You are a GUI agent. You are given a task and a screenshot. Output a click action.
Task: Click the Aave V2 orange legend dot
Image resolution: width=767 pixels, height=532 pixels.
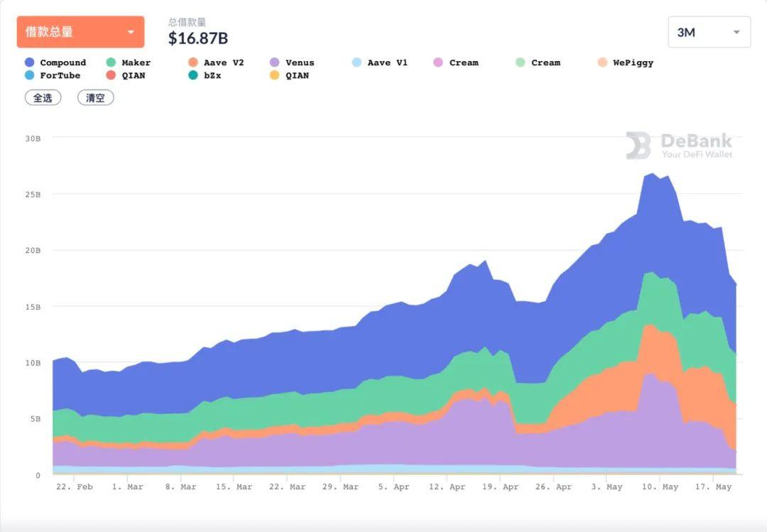[193, 63]
